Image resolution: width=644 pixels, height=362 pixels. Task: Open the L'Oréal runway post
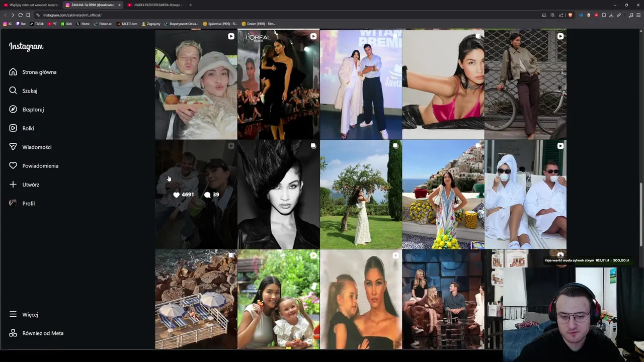(x=278, y=84)
